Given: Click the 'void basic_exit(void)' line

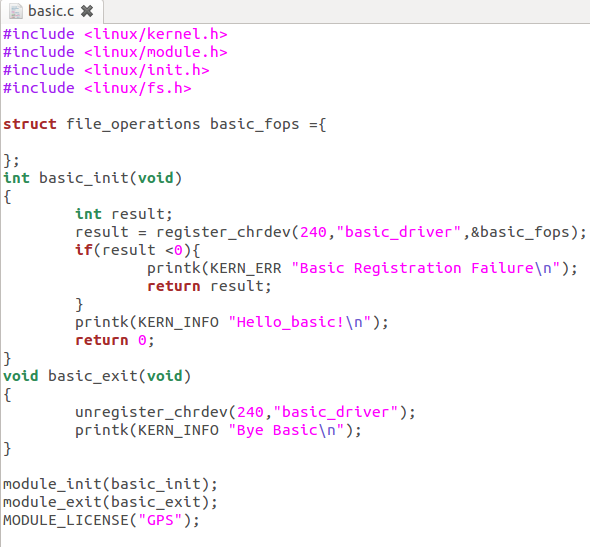Looking at the screenshot, I should click(97, 376).
